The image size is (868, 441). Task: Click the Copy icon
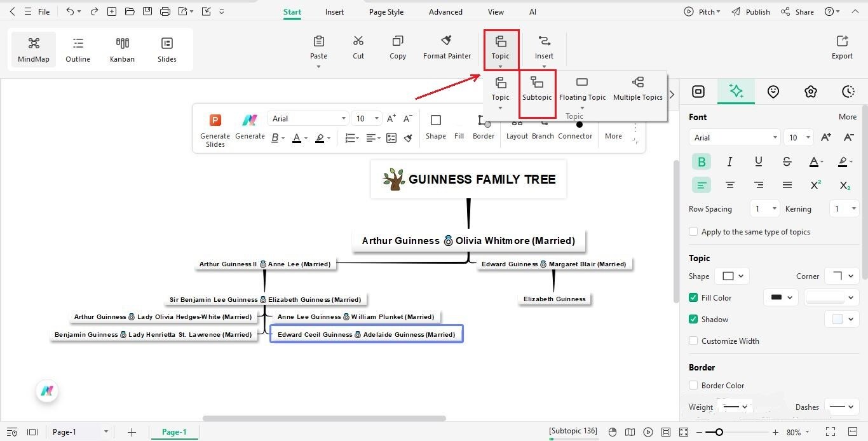(x=398, y=41)
